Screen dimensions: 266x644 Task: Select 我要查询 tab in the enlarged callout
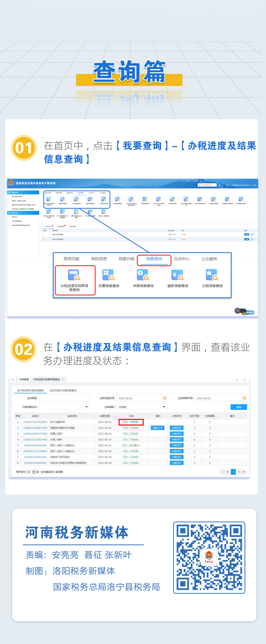[x=154, y=259]
